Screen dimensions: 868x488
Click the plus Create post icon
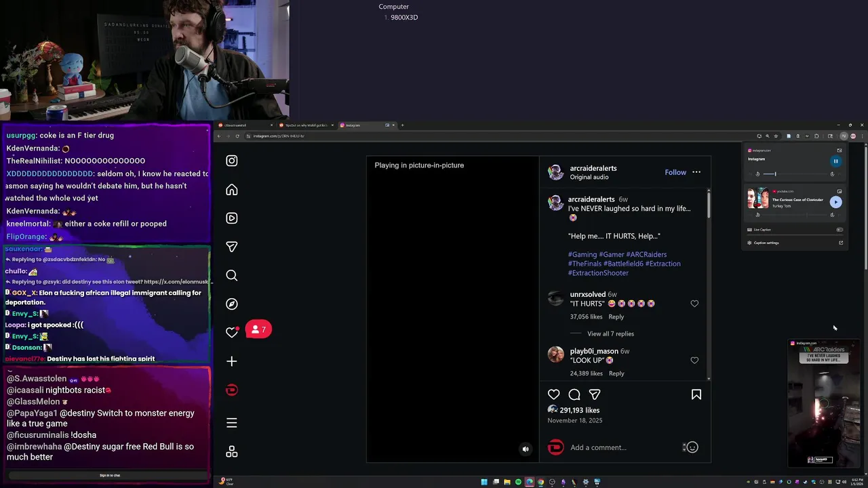pyautogui.click(x=232, y=361)
